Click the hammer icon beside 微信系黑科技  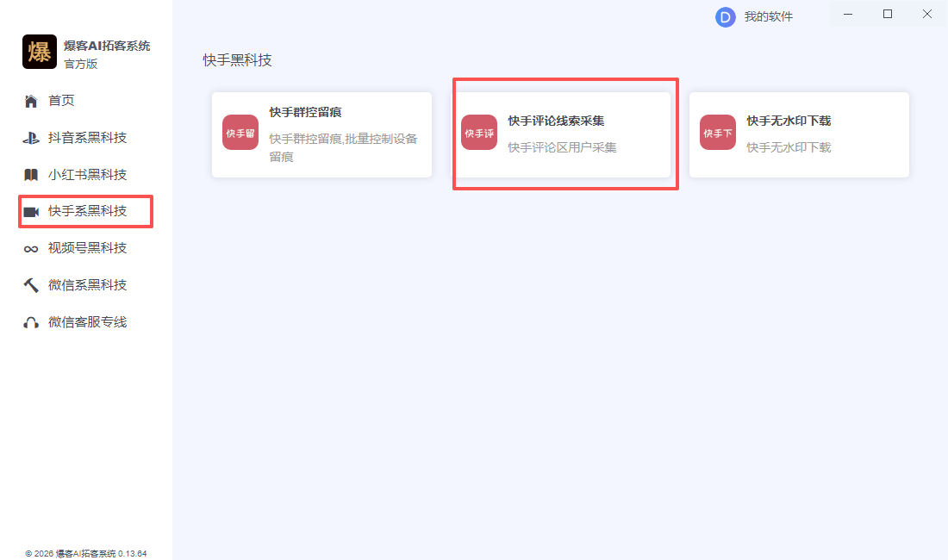click(x=31, y=285)
